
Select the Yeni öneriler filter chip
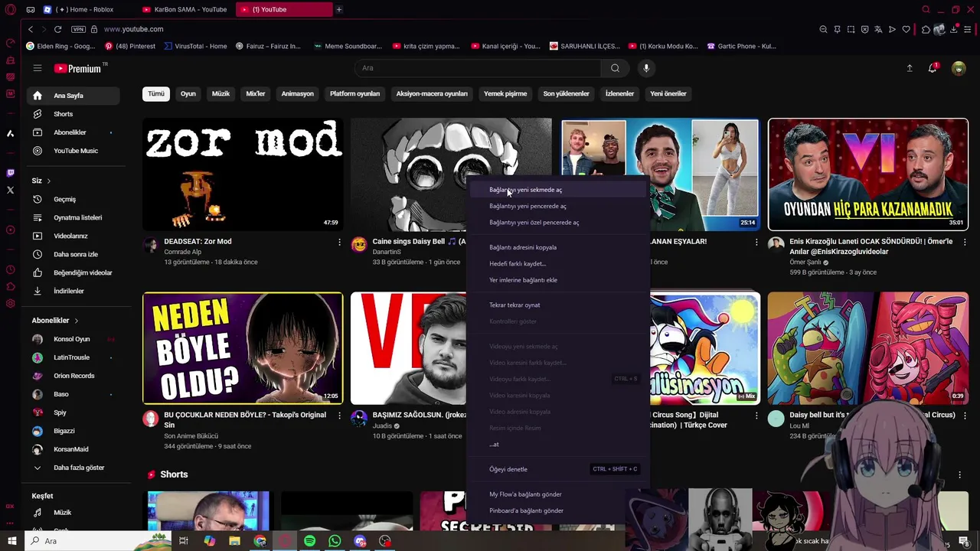[x=668, y=93]
